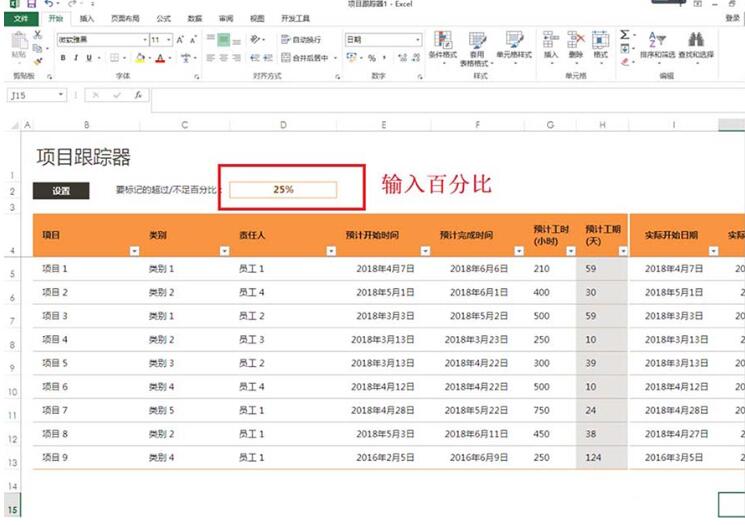Click the borders grid icon
745x525 pixels.
pyautogui.click(x=115, y=58)
